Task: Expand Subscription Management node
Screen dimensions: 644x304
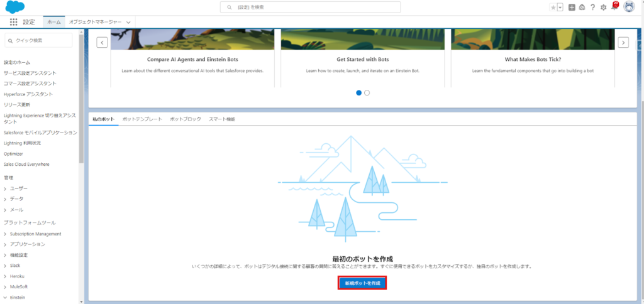Action: pos(5,234)
